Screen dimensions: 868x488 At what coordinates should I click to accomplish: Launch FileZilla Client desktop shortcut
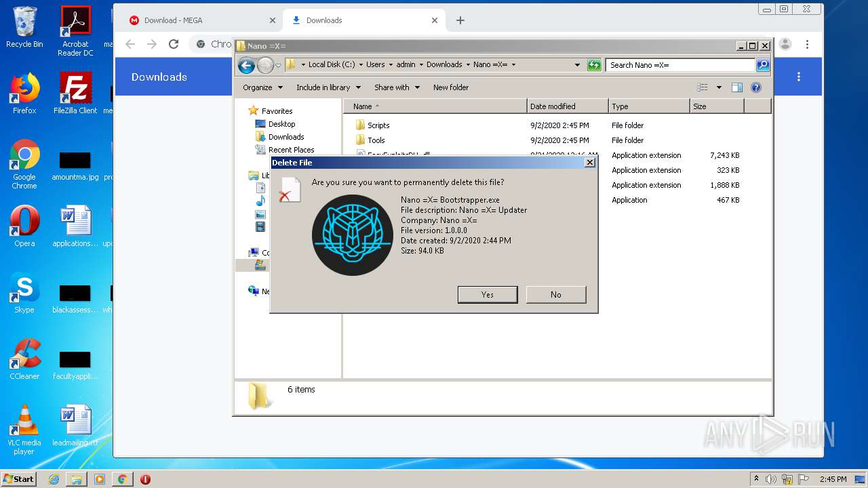coord(75,94)
